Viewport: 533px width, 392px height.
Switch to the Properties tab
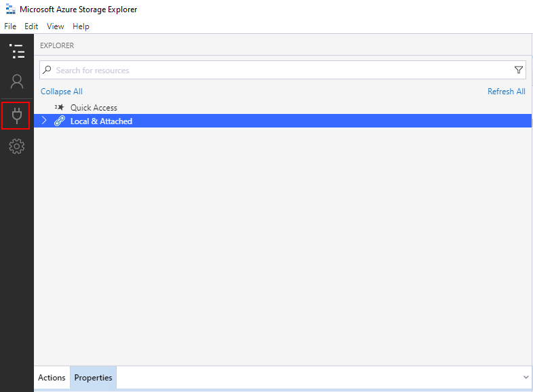click(x=93, y=377)
